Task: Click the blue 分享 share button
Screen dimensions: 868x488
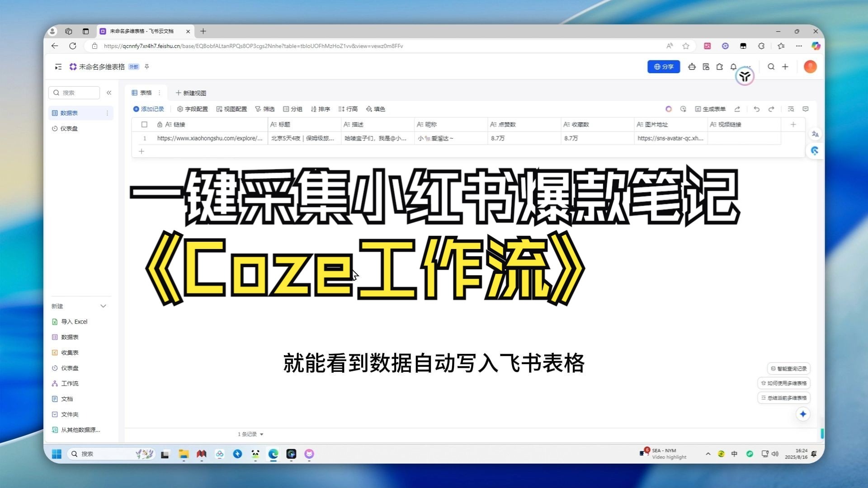Action: click(x=664, y=66)
